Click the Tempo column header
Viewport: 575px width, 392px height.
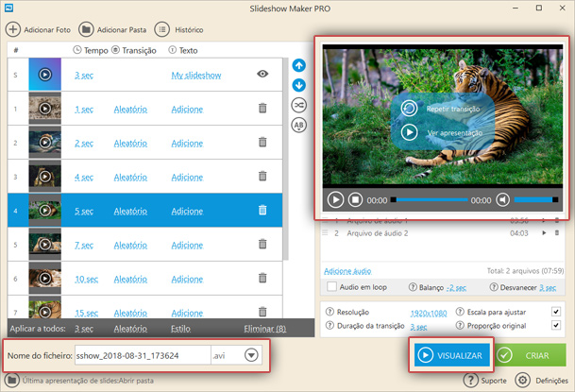[91, 50]
